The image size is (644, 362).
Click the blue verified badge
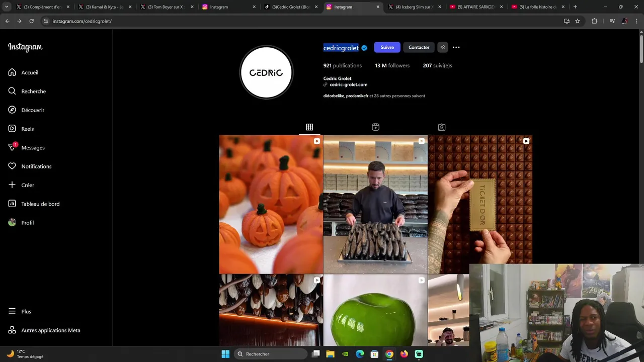point(364,48)
